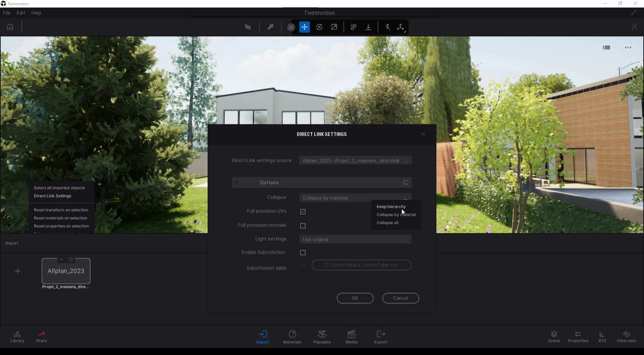
Task: Choose Select all imported objects
Action: 59,188
